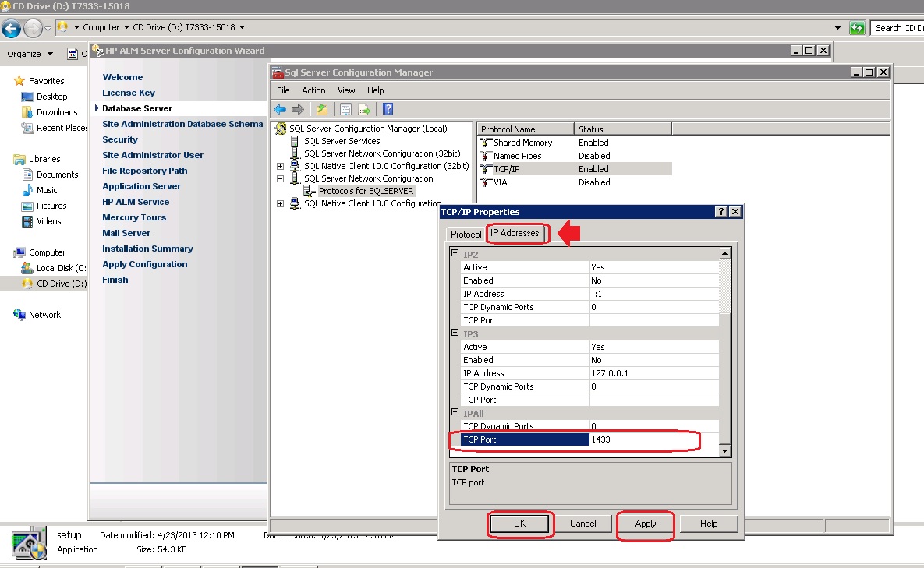
Task: Click the Desktop icon in Favorites
Action: coord(27,97)
